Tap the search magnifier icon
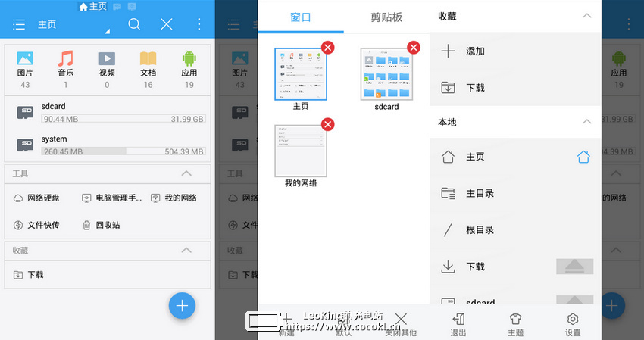The height and width of the screenshot is (340, 644). [134, 24]
